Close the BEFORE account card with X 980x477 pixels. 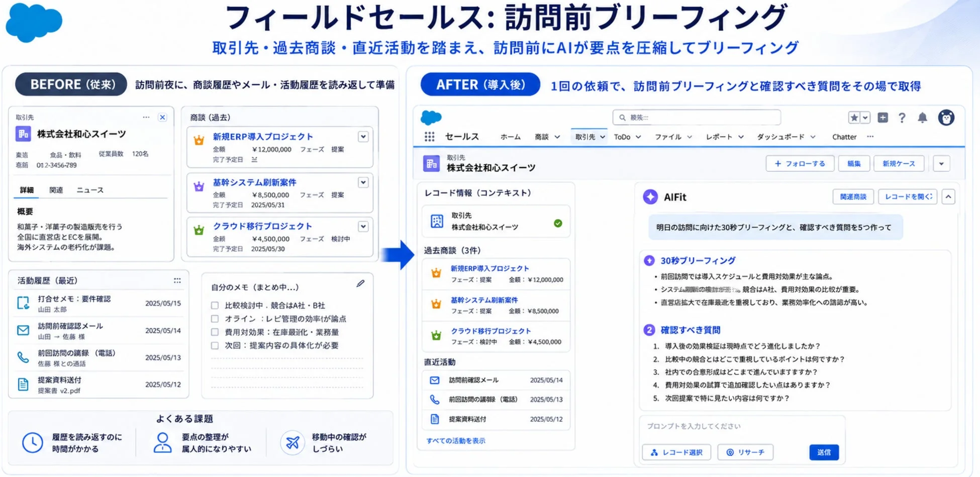(x=162, y=117)
